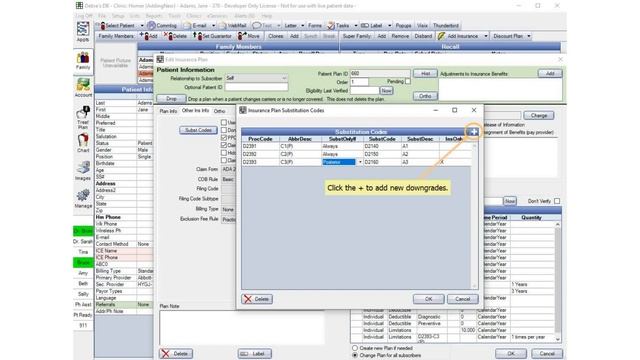Viewport: 640px width, 360px height.
Task: Click the Label button in Edit Insurance Plan
Action: coord(254,353)
